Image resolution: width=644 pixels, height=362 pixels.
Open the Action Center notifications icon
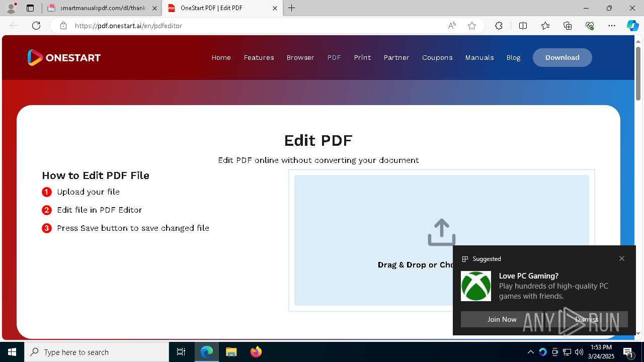coord(628,352)
